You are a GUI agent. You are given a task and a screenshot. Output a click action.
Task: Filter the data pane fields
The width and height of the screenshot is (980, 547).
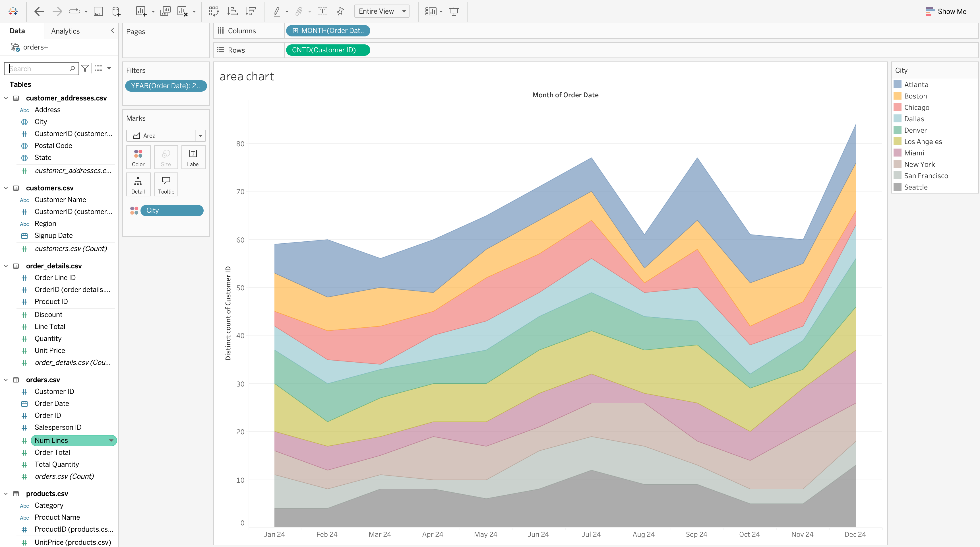(x=85, y=69)
